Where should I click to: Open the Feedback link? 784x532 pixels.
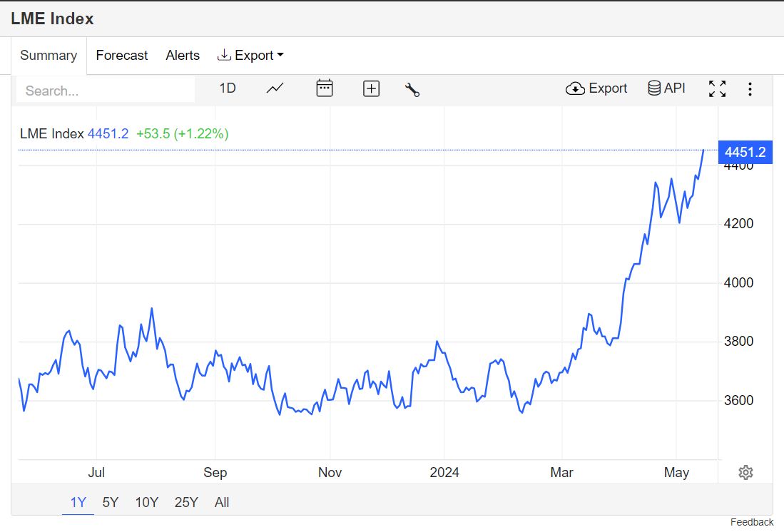pyautogui.click(x=751, y=522)
